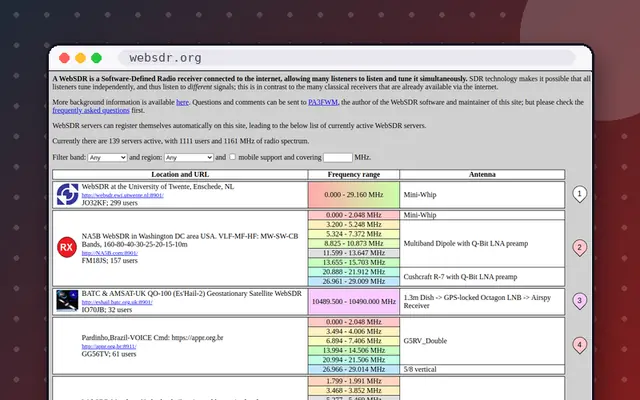Click the 6.894 - 7.406 MHz cell
This screenshot has width=640, height=400.
[354, 341]
